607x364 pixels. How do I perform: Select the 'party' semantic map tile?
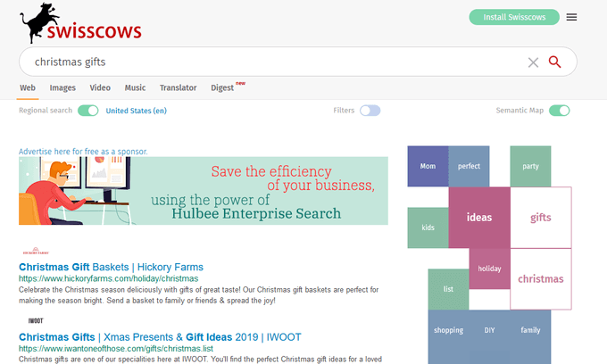530,166
